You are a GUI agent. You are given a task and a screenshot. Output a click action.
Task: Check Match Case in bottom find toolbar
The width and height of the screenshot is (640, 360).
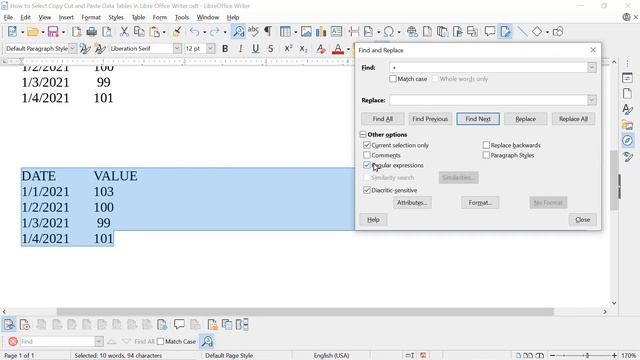click(x=160, y=341)
